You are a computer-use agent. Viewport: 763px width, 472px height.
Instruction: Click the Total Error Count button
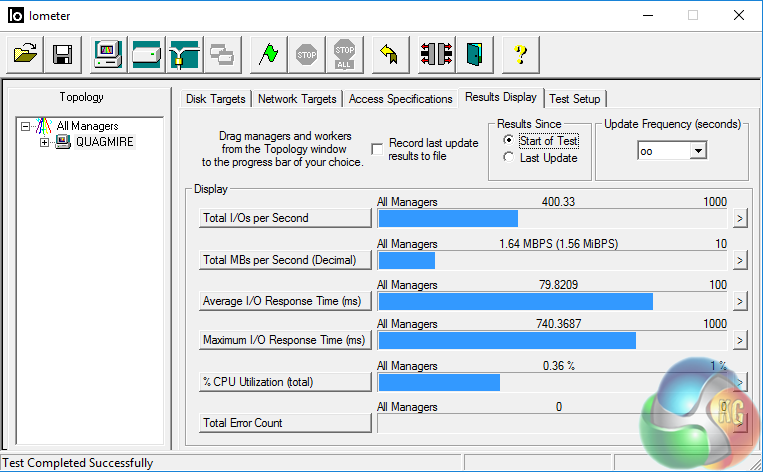pos(285,423)
